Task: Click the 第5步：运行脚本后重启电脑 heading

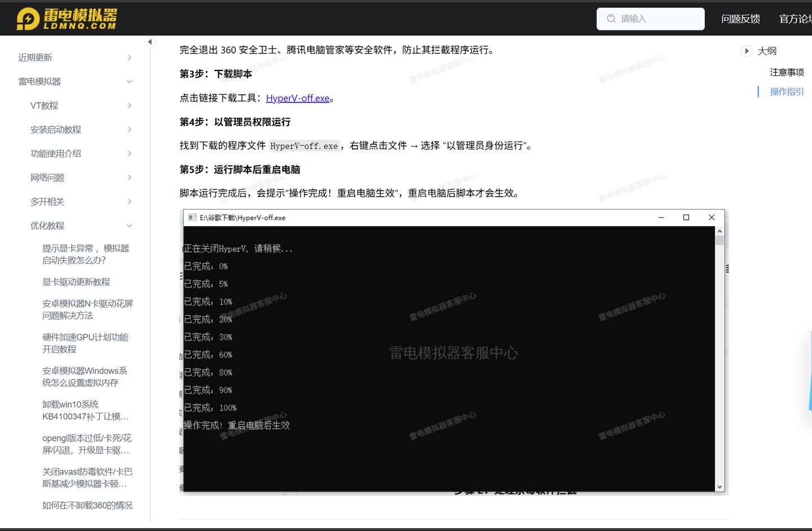Action: point(240,170)
